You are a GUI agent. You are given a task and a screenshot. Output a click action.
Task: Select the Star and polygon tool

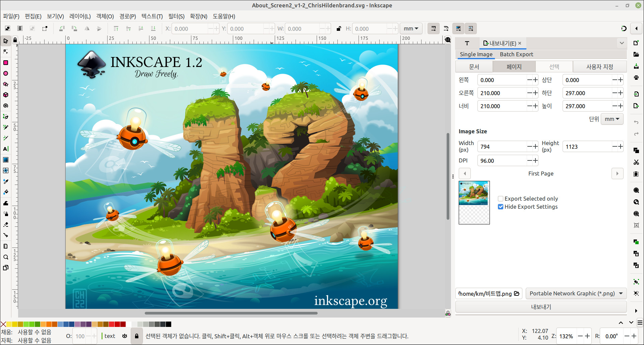tap(6, 84)
